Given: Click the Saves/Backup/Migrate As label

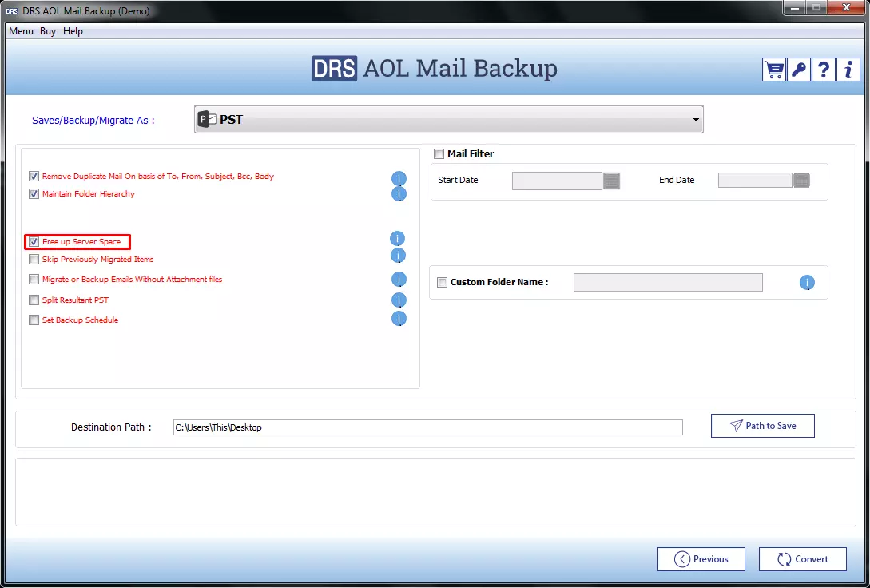Looking at the screenshot, I should coord(93,121).
